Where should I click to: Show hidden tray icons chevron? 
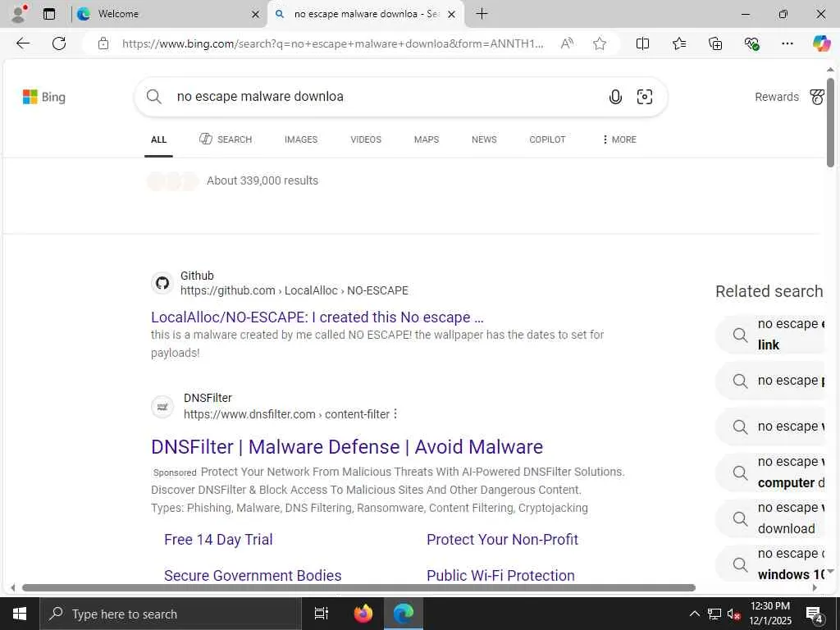tap(694, 614)
